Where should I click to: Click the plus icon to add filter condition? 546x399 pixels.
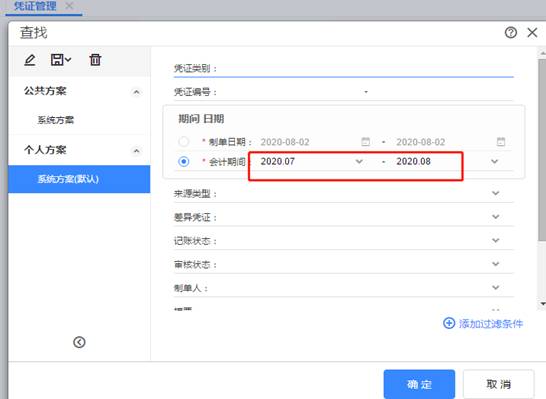[x=449, y=323]
